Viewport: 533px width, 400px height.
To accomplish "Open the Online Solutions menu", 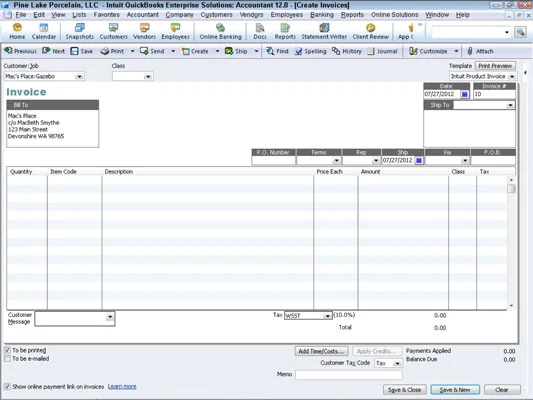I will point(395,15).
